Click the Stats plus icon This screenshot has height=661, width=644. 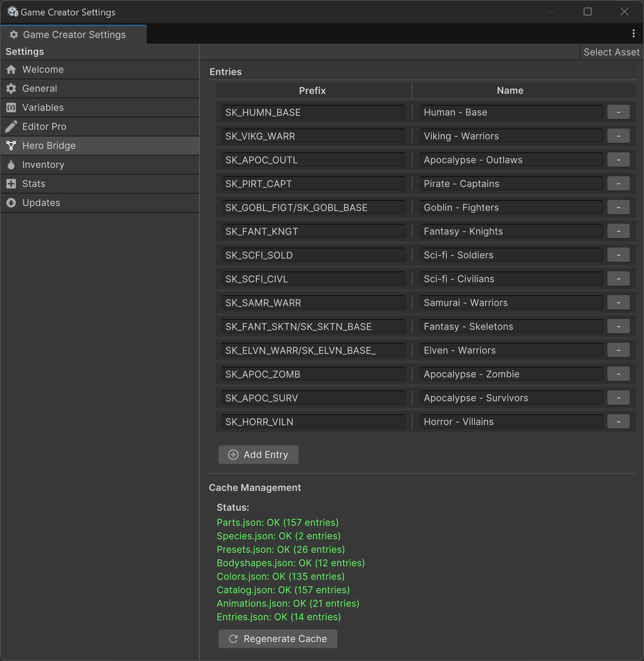click(11, 184)
